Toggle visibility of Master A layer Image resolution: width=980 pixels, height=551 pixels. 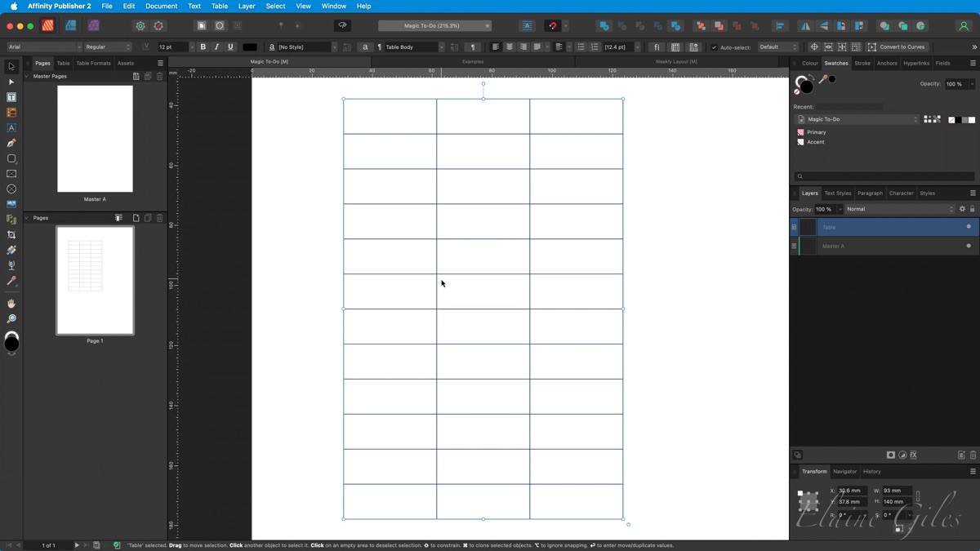coord(969,246)
